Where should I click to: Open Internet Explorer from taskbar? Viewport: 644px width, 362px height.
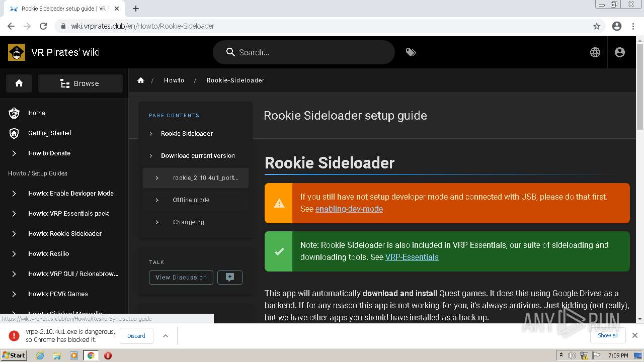[x=40, y=355]
